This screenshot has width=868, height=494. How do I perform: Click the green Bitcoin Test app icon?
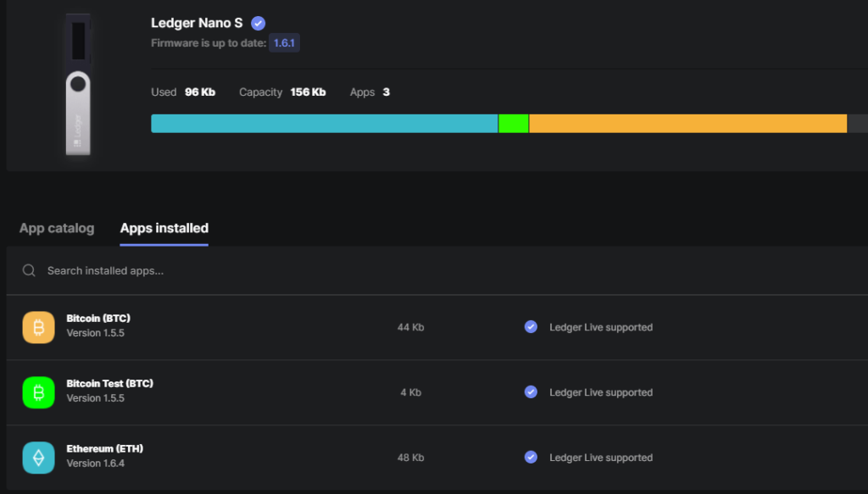[38, 392]
